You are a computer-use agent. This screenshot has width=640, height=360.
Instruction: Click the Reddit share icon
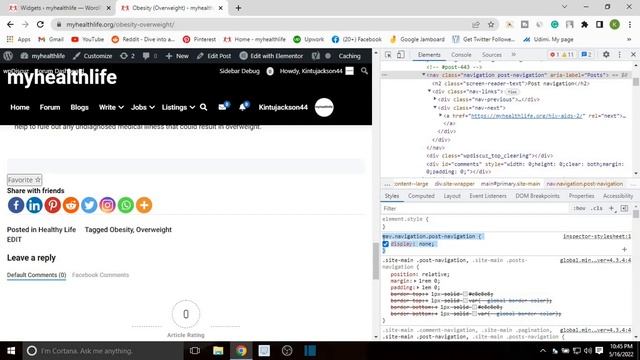[71, 205]
